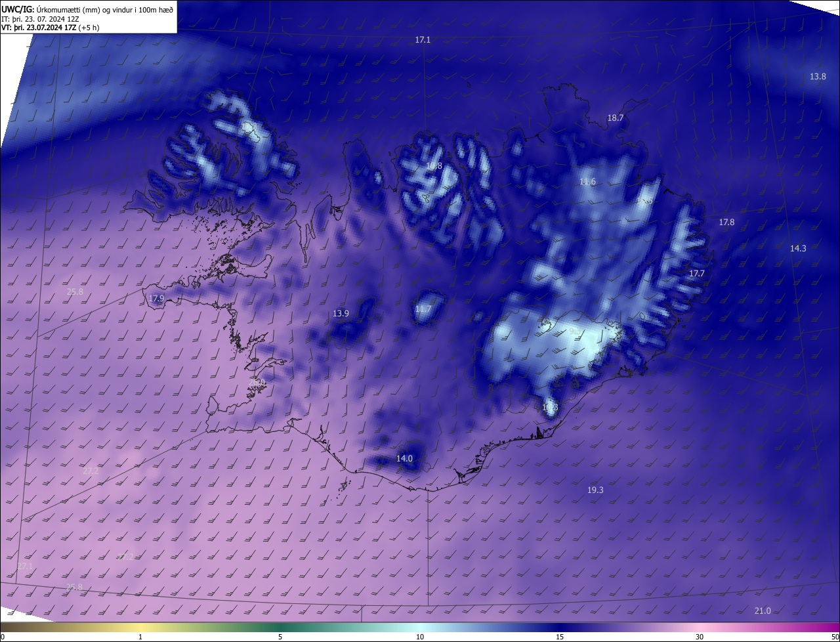Click the IT initial time line in header
840x642 pixels.
tap(41, 18)
